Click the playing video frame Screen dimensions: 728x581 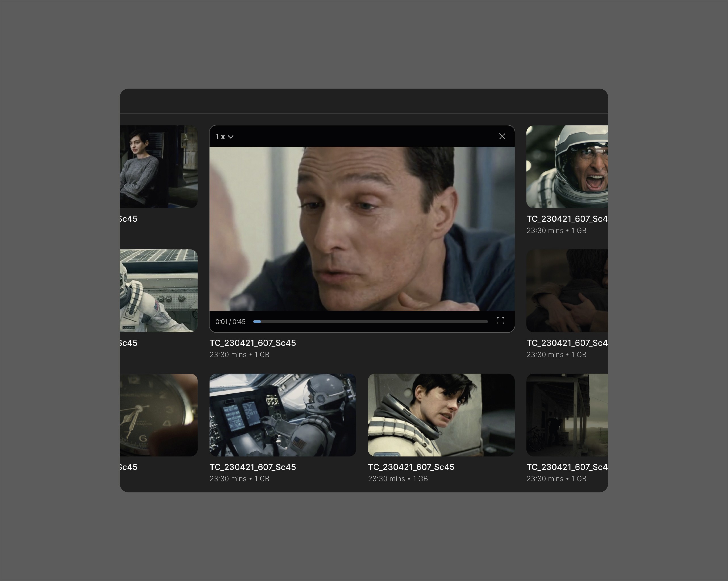(x=362, y=228)
